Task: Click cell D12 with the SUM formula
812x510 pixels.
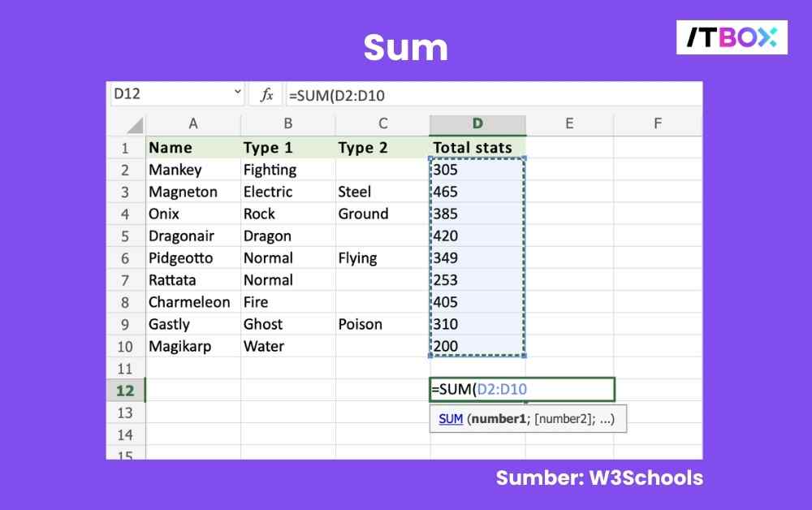Action: pyautogui.click(x=521, y=390)
